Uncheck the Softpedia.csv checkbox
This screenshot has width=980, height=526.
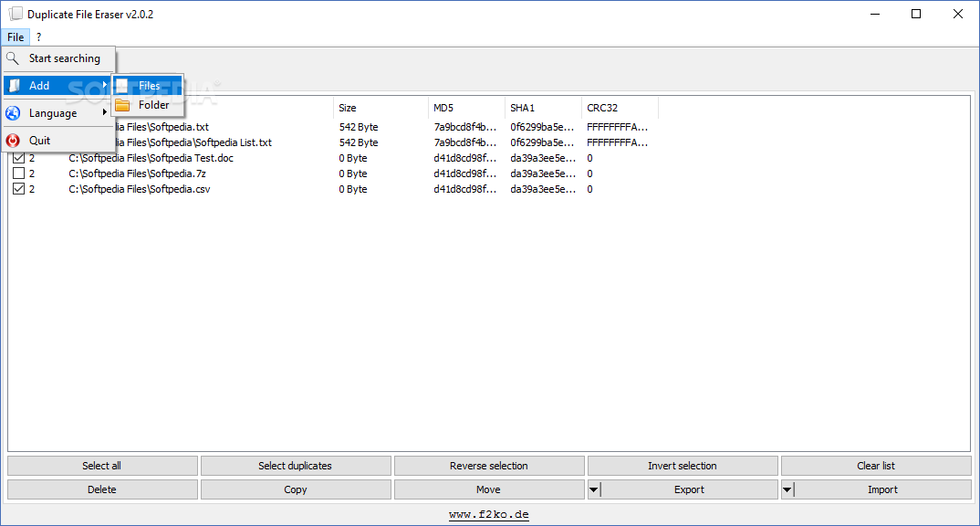[19, 189]
